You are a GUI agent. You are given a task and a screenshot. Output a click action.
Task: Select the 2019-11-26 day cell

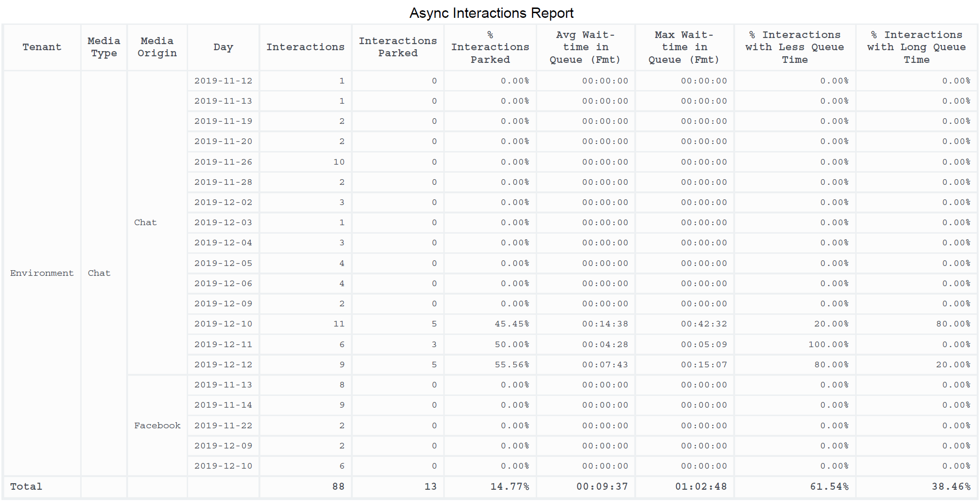[223, 162]
